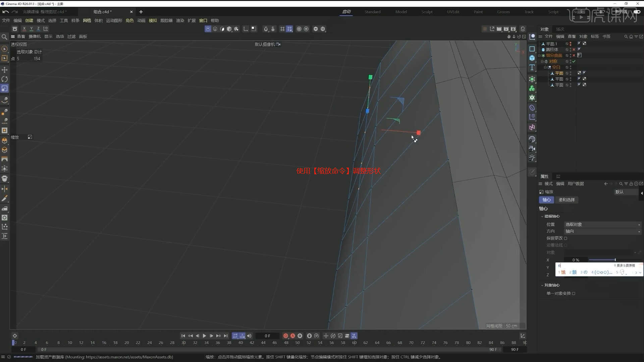The image size is (644, 362).
Task: Toggle the X axis lock icon
Action: coord(24,29)
